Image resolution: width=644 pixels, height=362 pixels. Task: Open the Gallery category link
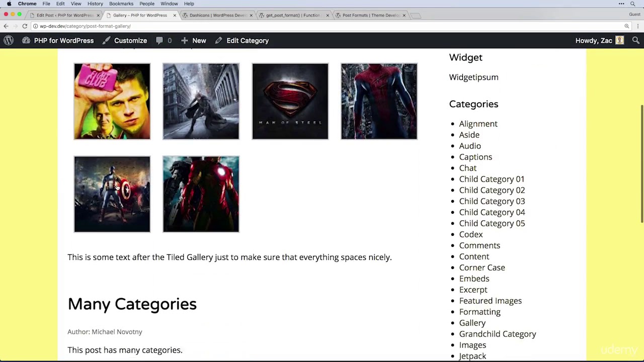pyautogui.click(x=472, y=323)
